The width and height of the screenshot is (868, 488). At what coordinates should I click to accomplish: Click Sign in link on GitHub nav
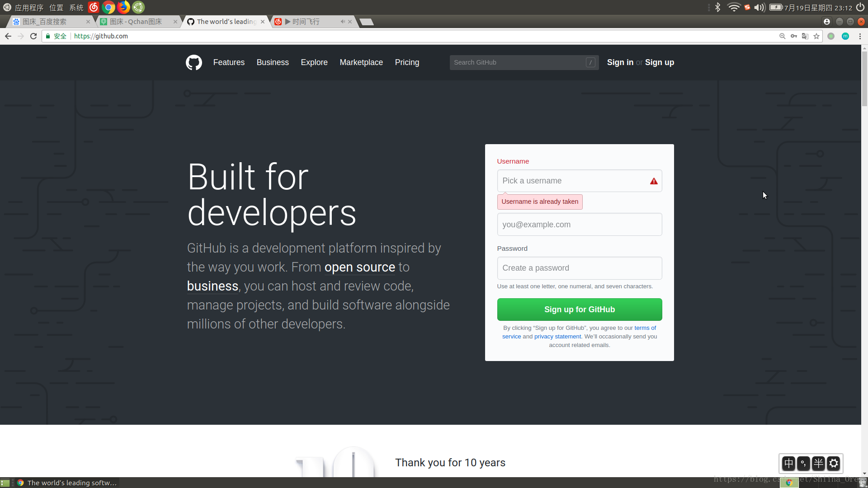pos(620,62)
